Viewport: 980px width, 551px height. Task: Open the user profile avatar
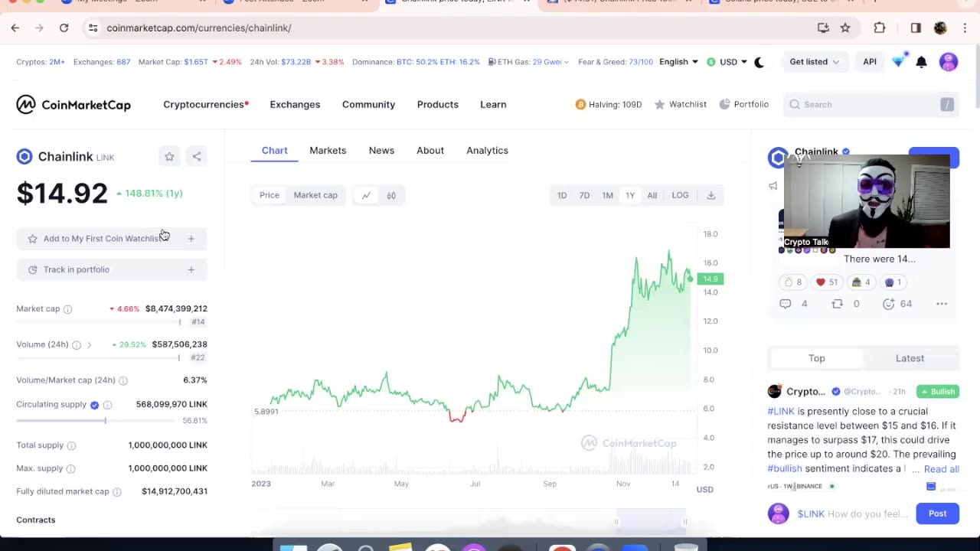(x=949, y=62)
